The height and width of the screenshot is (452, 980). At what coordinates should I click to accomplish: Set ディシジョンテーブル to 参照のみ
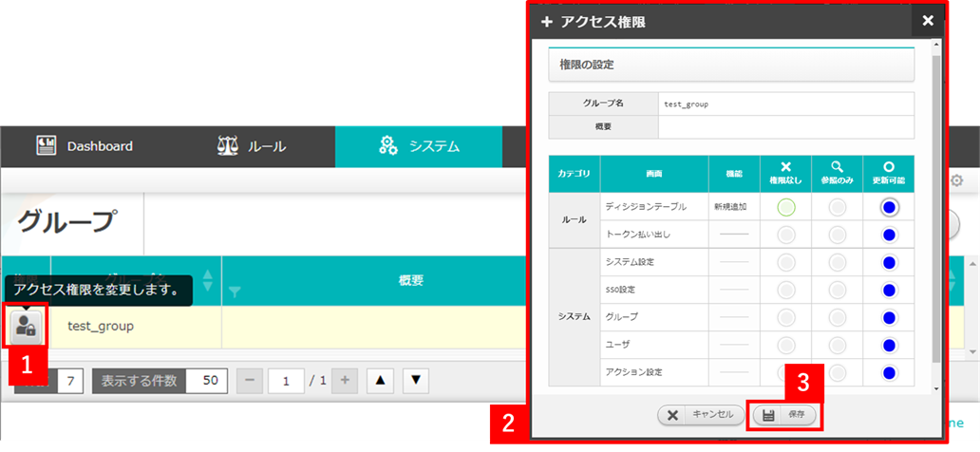[838, 208]
